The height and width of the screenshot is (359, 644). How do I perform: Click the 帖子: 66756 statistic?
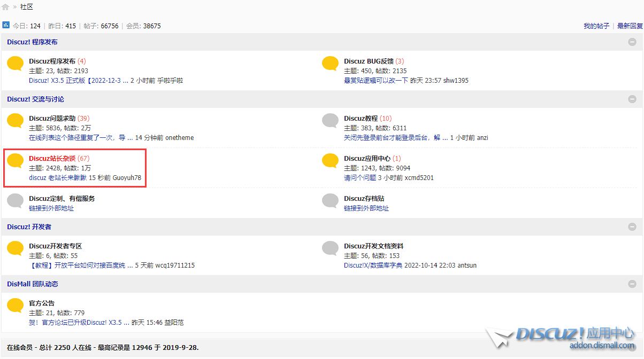tap(101, 26)
